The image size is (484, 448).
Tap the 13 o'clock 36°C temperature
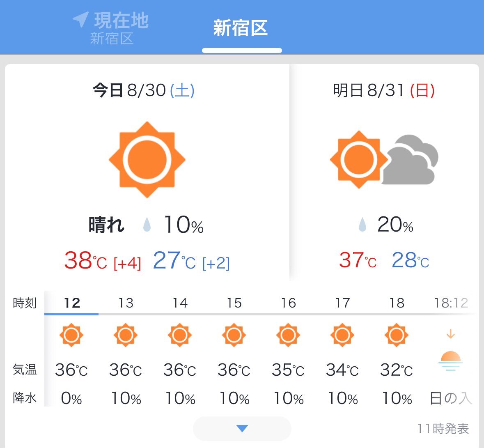125,370
